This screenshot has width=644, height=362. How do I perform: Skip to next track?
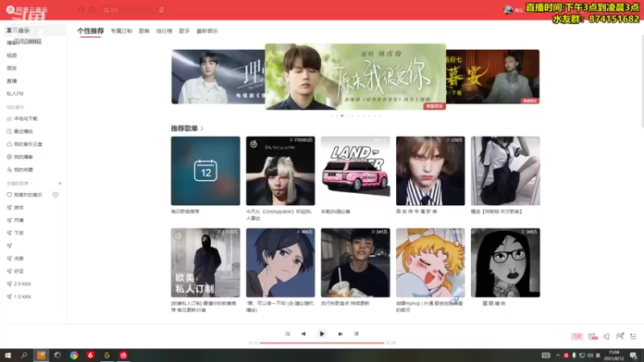coord(340,334)
